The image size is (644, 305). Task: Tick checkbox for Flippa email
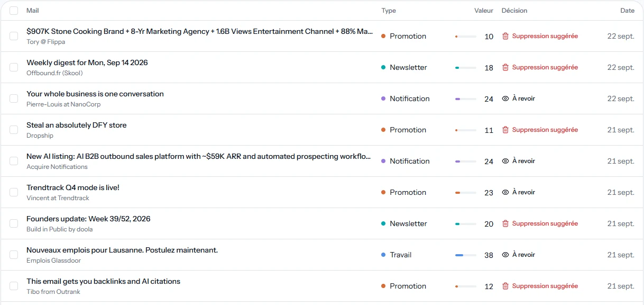click(14, 36)
